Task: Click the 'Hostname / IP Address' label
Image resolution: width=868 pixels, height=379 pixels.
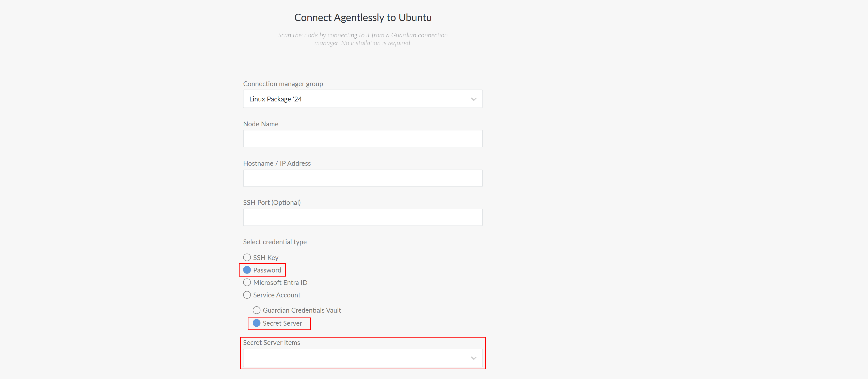Action: 277,163
